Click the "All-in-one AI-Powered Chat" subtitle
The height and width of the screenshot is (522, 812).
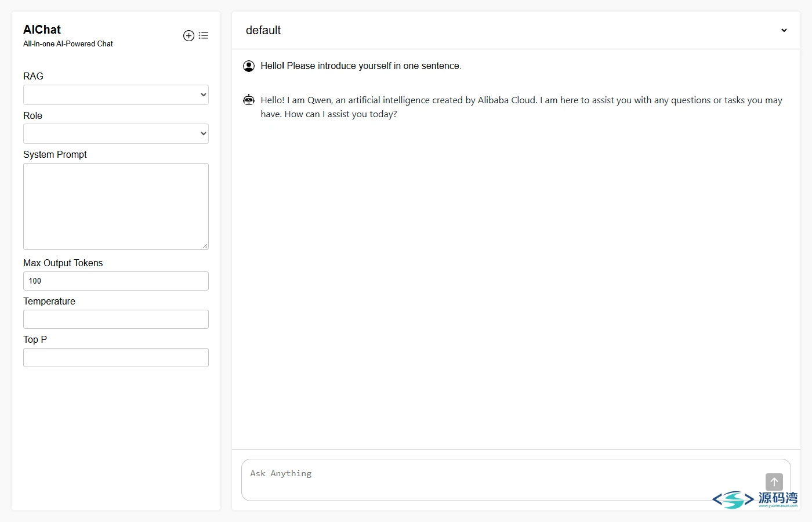pyautogui.click(x=68, y=43)
